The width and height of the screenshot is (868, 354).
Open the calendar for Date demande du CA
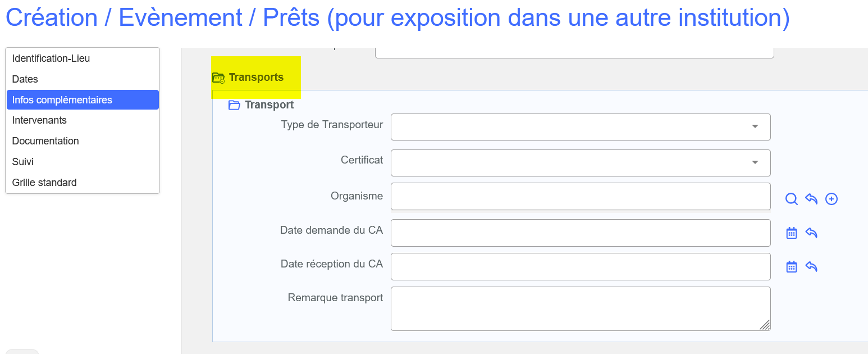[x=792, y=233]
